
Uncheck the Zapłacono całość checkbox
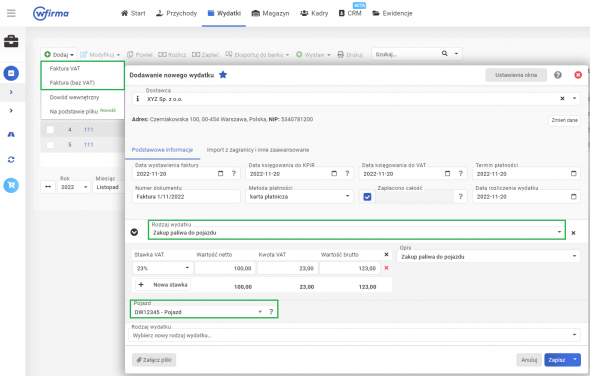point(367,196)
